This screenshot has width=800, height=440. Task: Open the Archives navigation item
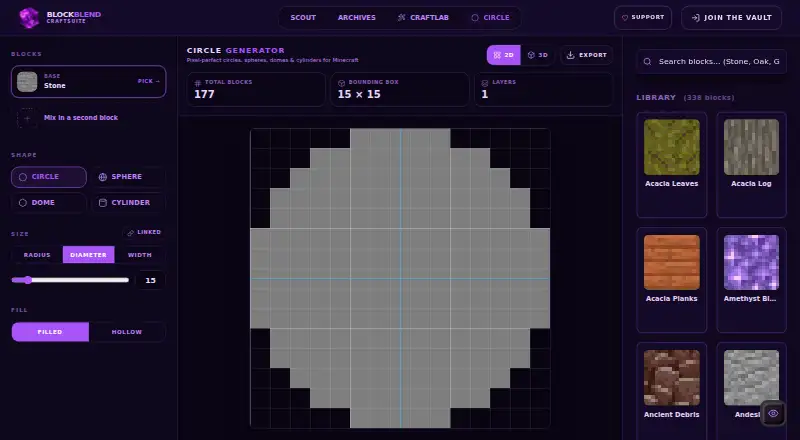pyautogui.click(x=357, y=17)
